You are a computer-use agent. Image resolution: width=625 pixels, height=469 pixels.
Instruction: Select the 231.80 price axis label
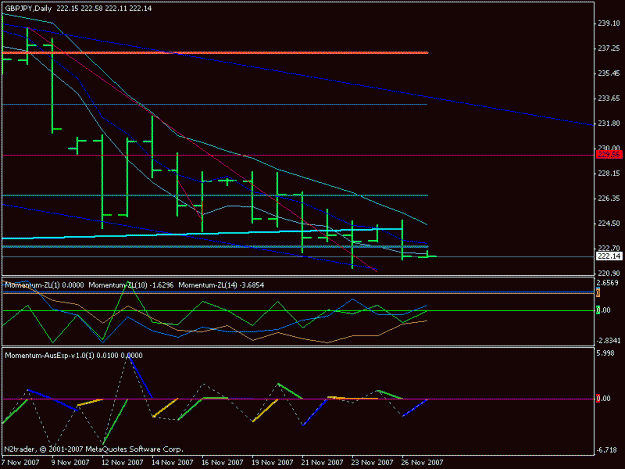(x=609, y=123)
